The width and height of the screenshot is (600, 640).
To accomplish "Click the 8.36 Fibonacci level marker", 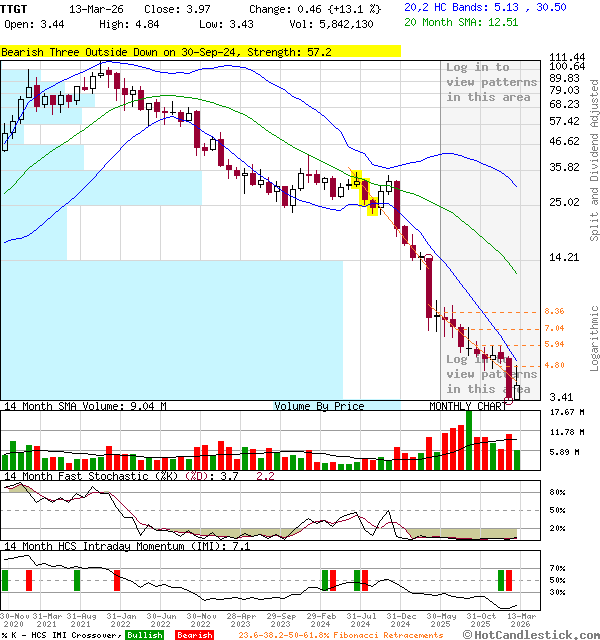I will (x=555, y=312).
